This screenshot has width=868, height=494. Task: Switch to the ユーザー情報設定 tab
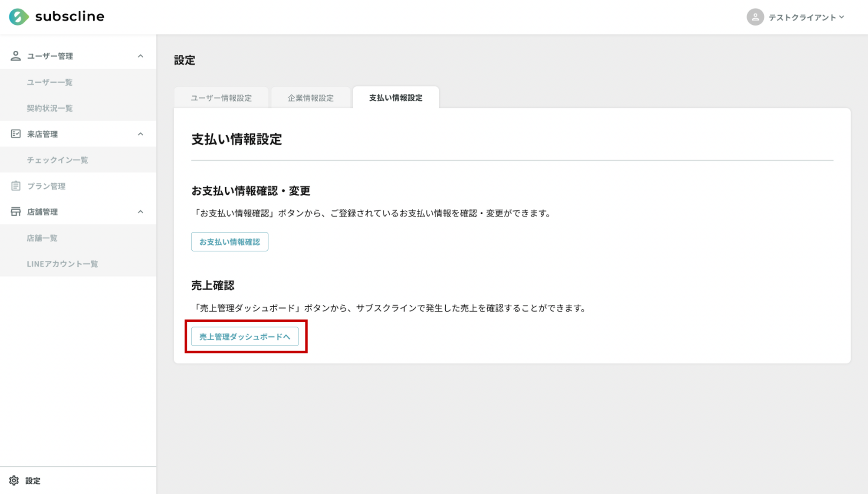[x=221, y=98]
